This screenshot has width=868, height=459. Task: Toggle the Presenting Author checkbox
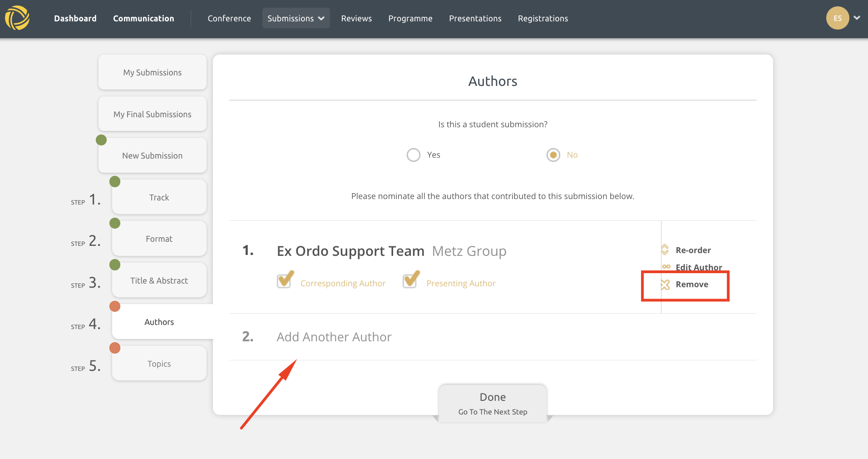411,279
